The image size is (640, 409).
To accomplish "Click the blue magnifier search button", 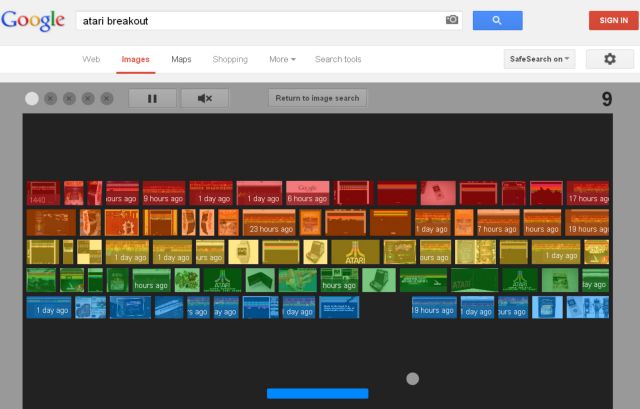I will point(497,20).
